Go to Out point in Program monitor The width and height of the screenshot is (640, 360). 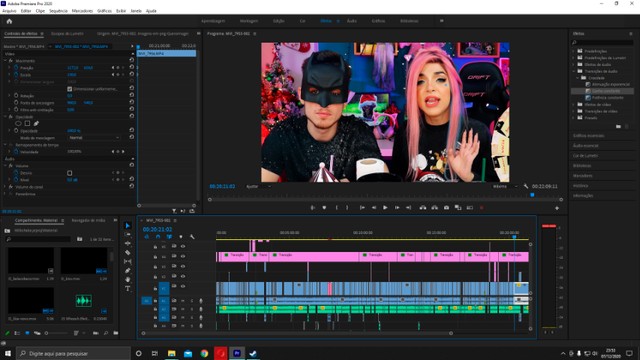(x=408, y=208)
